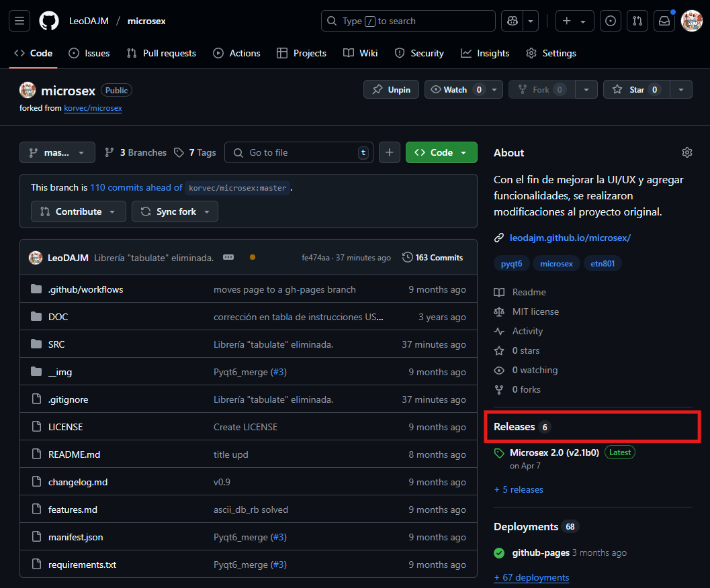
Task: Open the hamburger navigation menu
Action: tap(19, 21)
